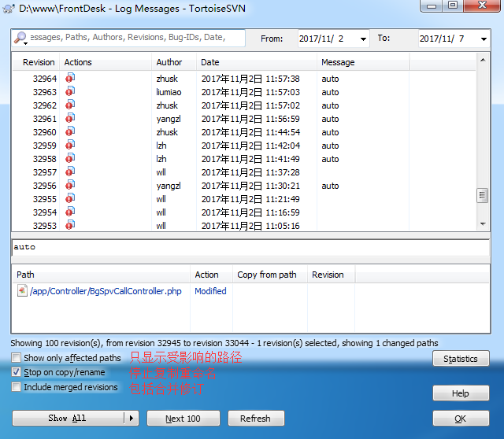This screenshot has width=504, height=439.
Task: Select date cell 11:21:49 of revision 32955
Action: click(x=250, y=199)
